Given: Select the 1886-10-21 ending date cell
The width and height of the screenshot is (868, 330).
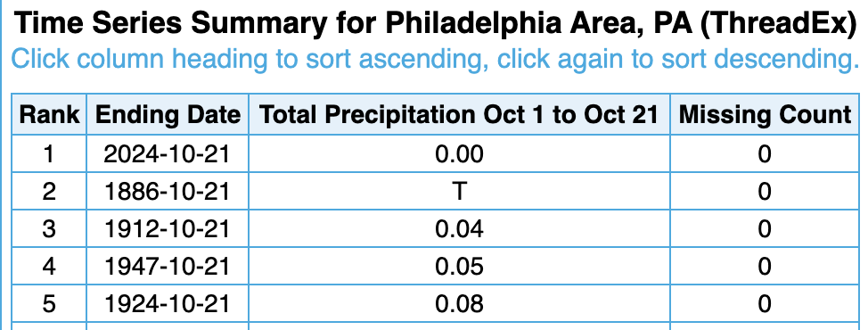Looking at the screenshot, I should pos(167,192).
